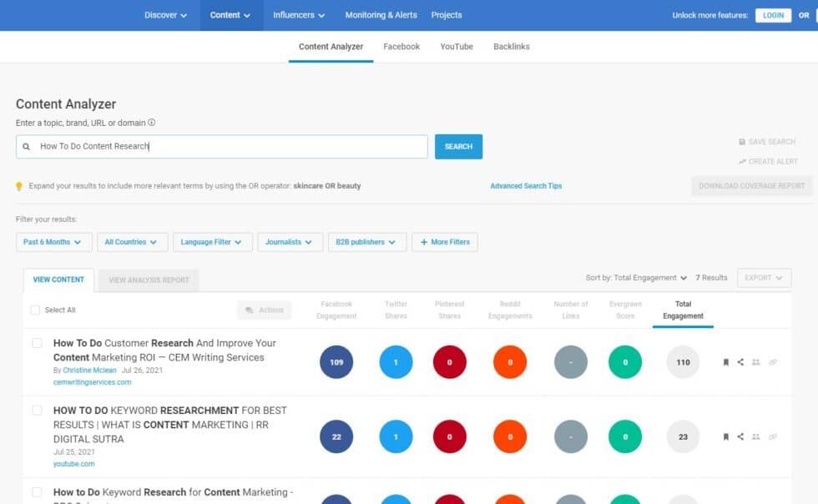Click the Actions button icon
The width and height of the screenshot is (818, 504).
point(250,310)
